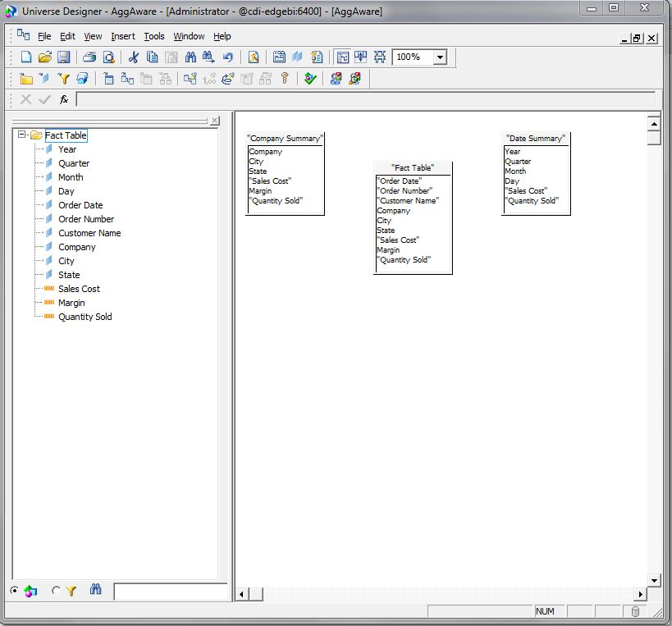Select the Day column in Date Summary table
Image resolution: width=672 pixels, height=626 pixels.
pos(512,181)
